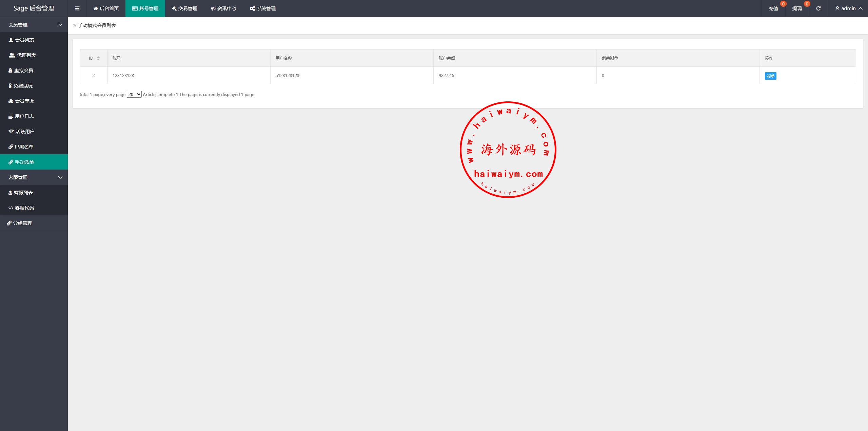Image resolution: width=868 pixels, height=431 pixels.
Task: Open 代理列表 agent list sidebar item
Action: click(x=26, y=55)
